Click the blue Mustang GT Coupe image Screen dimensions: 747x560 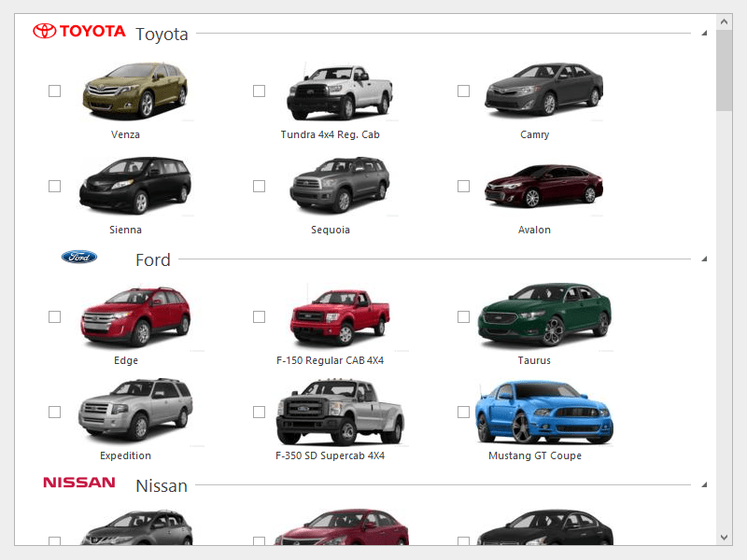pyautogui.click(x=543, y=412)
